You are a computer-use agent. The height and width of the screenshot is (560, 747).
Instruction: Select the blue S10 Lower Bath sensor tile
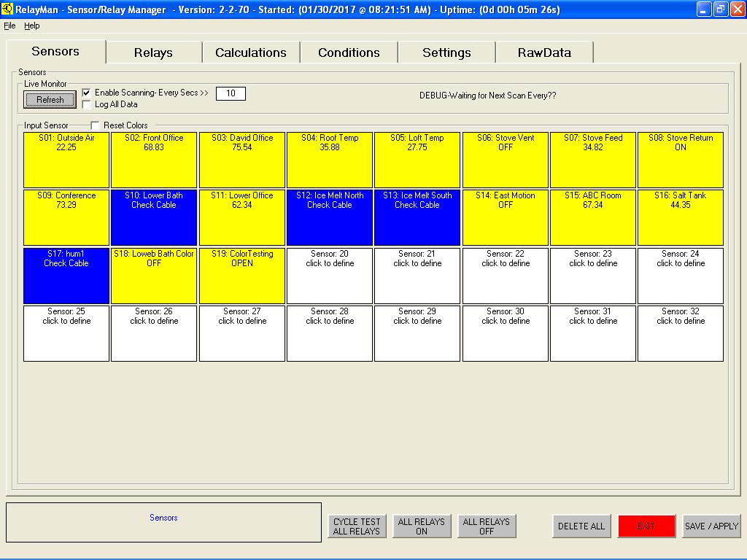154,217
